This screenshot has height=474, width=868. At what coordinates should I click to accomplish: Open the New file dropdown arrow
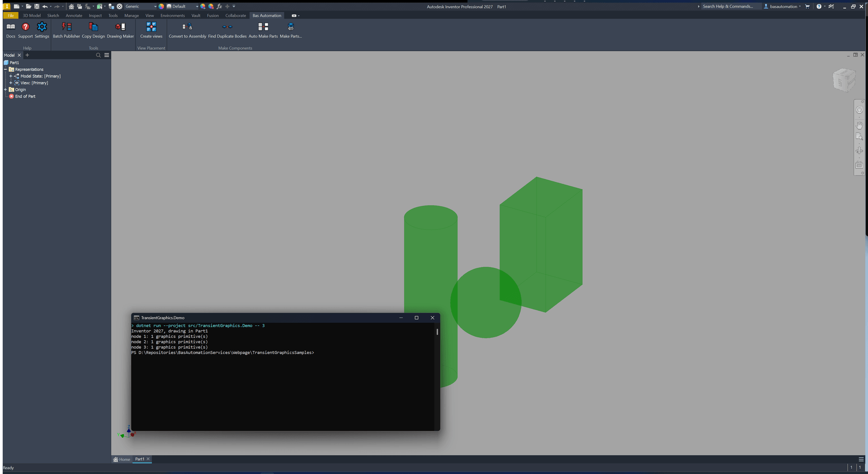(22, 6)
